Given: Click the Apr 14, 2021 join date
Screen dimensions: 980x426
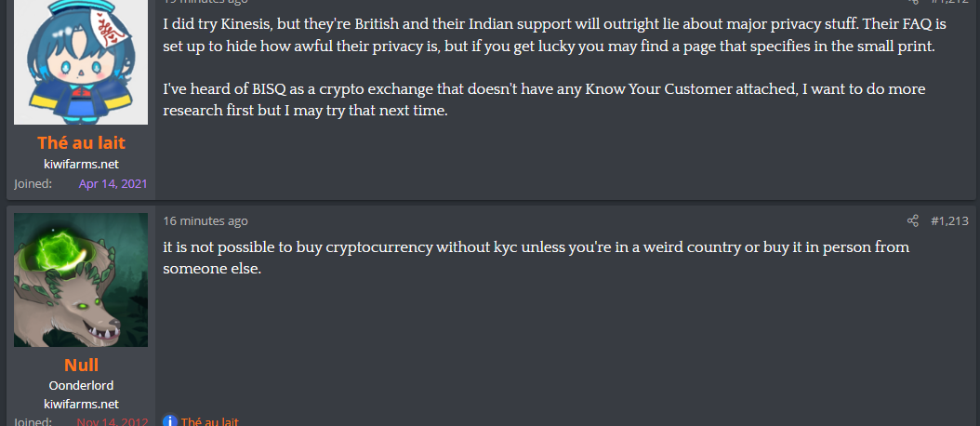Looking at the screenshot, I should pos(113,183).
